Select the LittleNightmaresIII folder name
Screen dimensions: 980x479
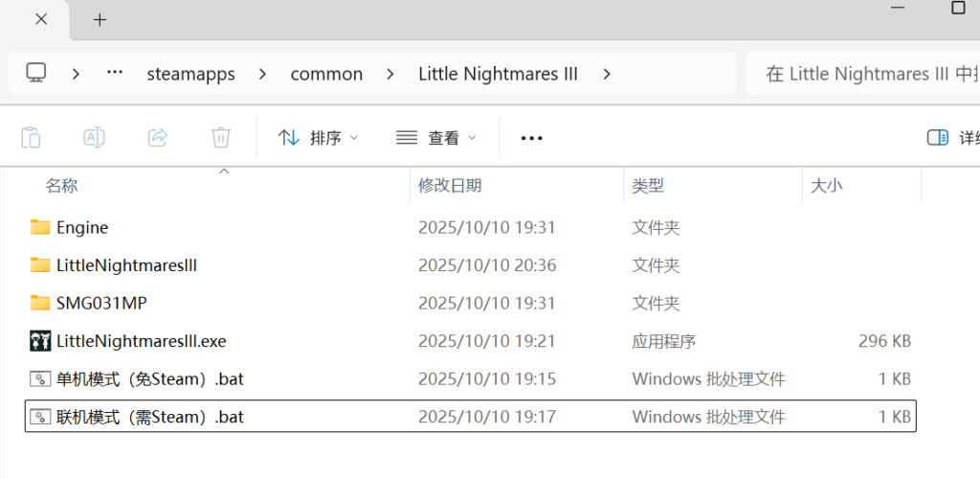[x=127, y=265]
